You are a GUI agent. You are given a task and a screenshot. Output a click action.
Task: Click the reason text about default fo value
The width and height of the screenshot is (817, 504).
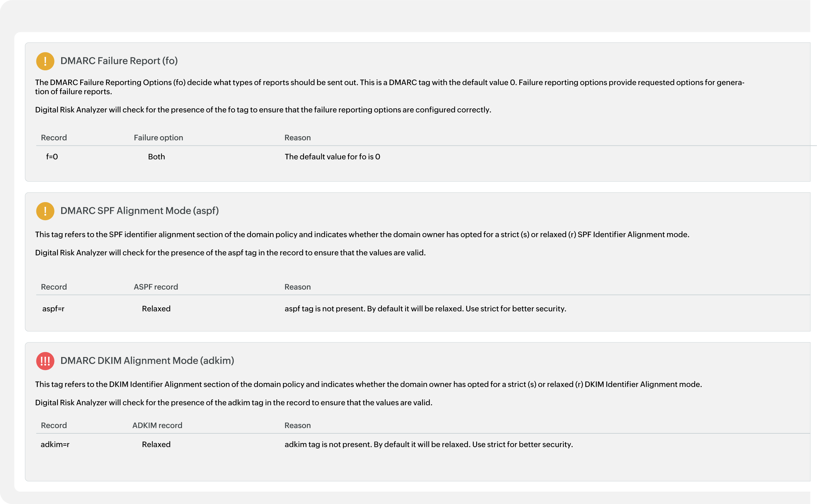(x=332, y=157)
